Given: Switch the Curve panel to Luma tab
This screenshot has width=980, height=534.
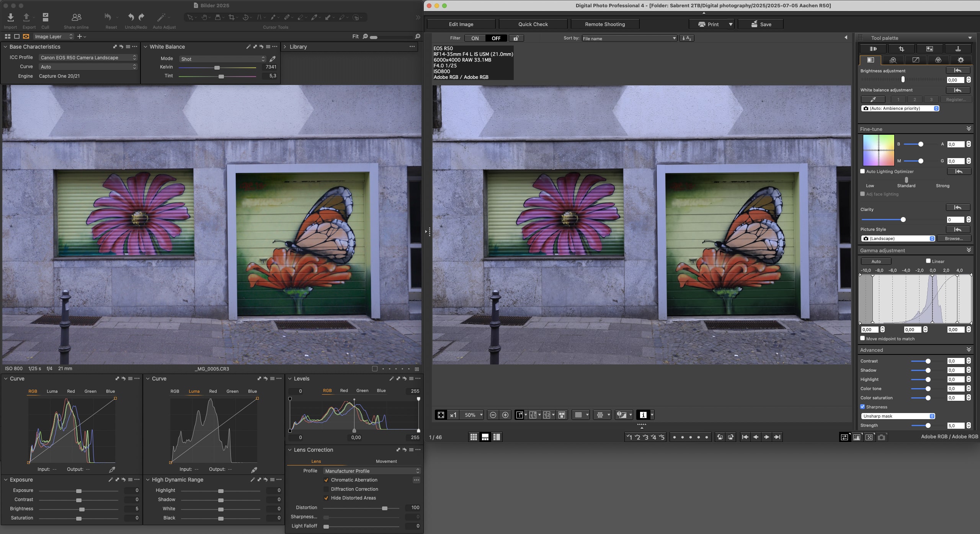Looking at the screenshot, I should pos(52,391).
